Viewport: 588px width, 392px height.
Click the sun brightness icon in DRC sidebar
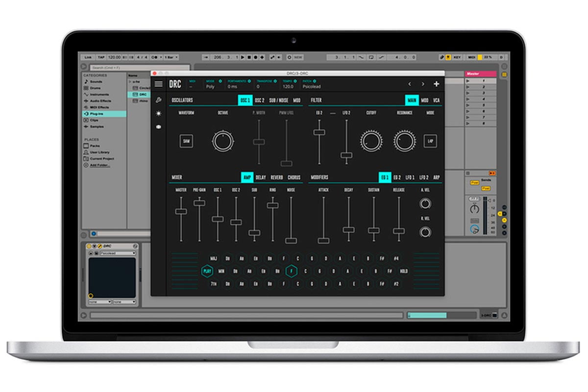click(x=158, y=113)
